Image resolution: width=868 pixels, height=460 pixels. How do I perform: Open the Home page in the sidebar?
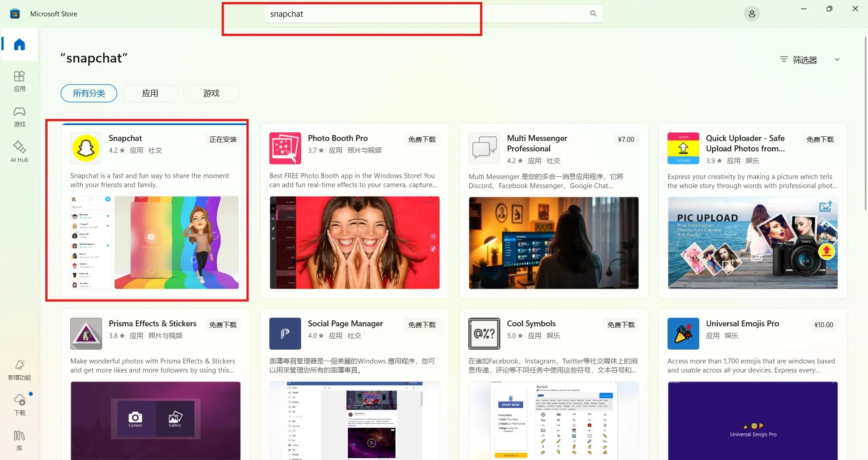click(19, 44)
